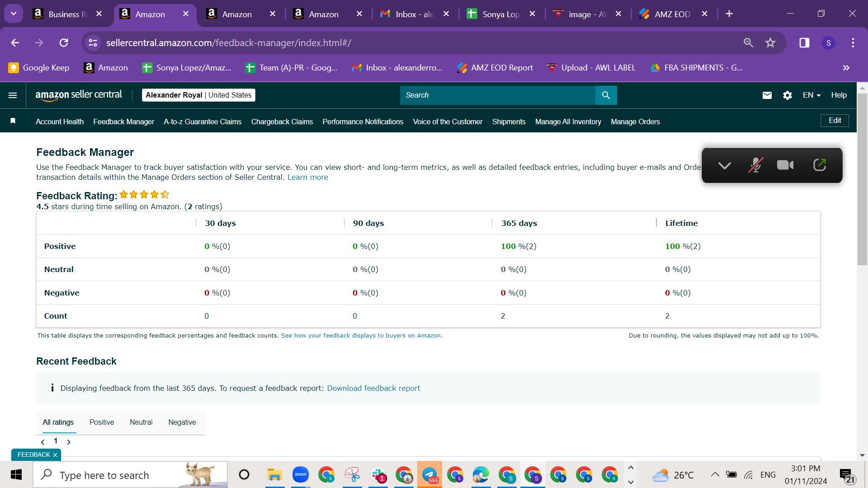Click the bookmark flag icon in navigation bar
Image resolution: width=868 pixels, height=488 pixels.
(x=13, y=121)
